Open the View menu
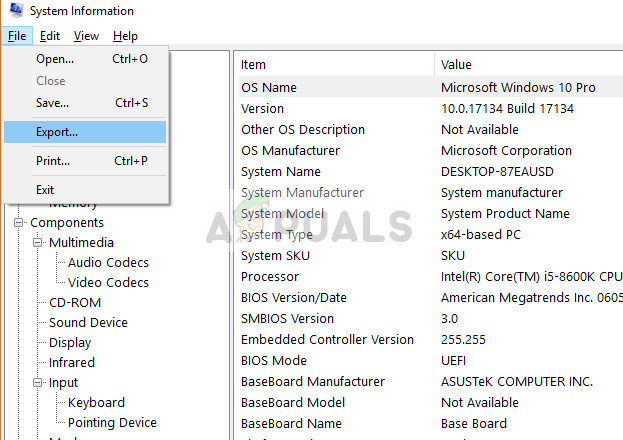This screenshot has height=440, width=623. [86, 36]
